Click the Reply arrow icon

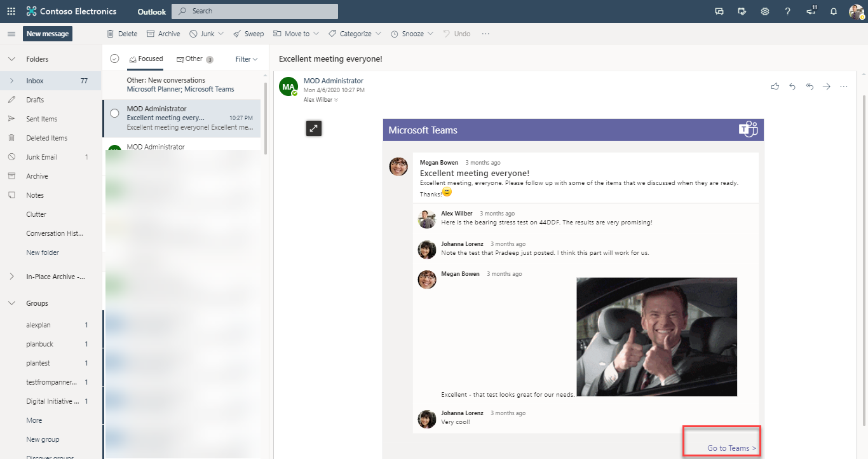(x=792, y=86)
